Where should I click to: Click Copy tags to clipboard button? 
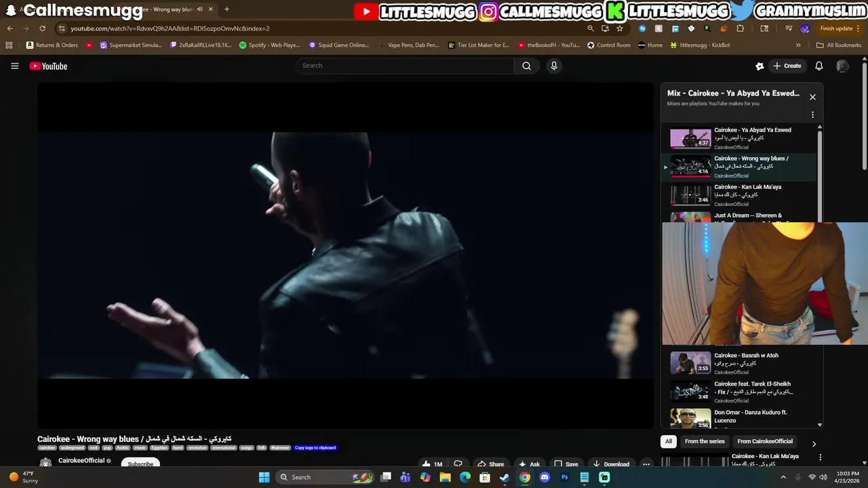click(315, 447)
